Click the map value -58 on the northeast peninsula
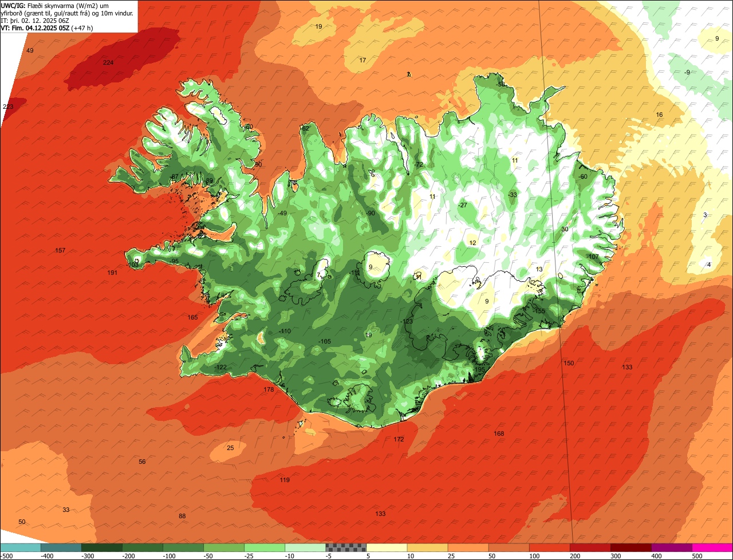Viewport: 733px width, 560px height. tap(501, 84)
